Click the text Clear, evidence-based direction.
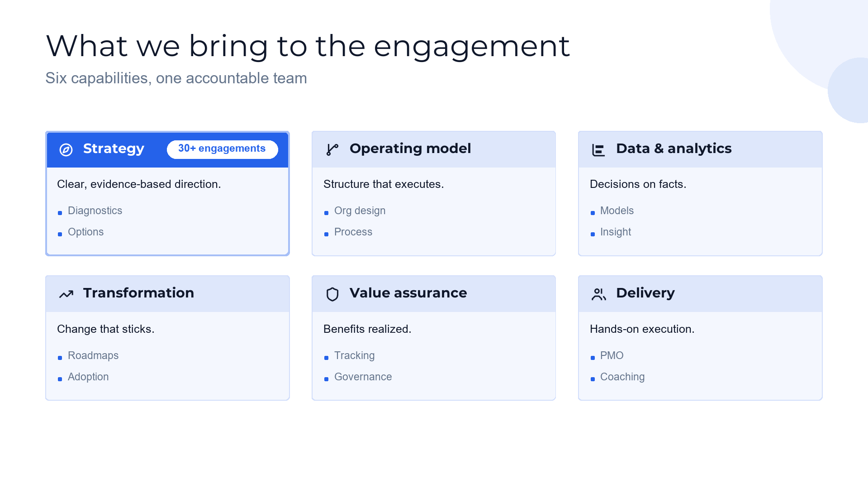Viewport: 868px width, 489px height. pos(139,184)
